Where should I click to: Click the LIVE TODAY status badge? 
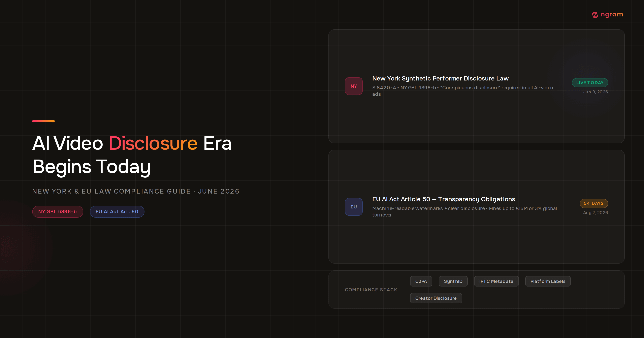click(590, 82)
